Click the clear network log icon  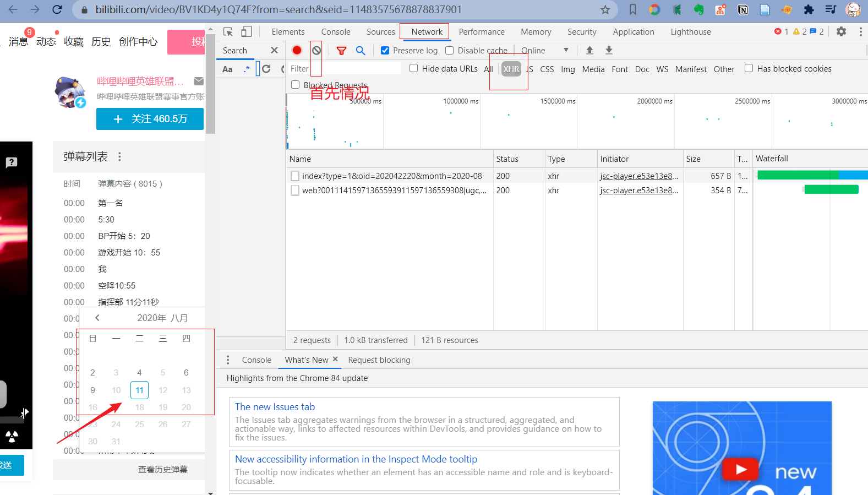tap(316, 50)
